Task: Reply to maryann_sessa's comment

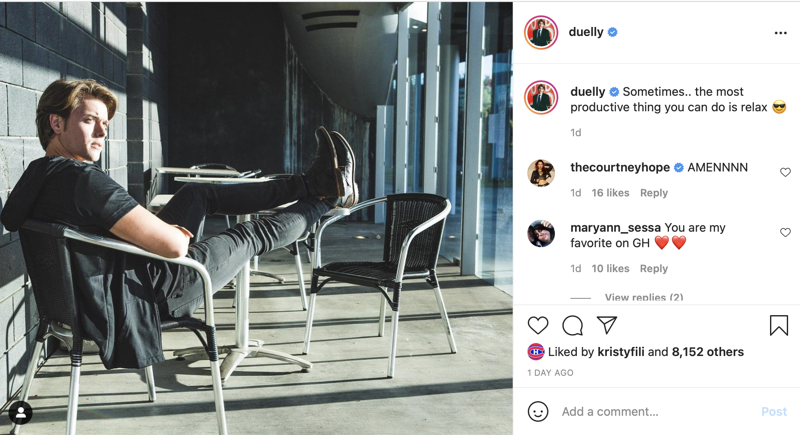Action: pos(654,268)
